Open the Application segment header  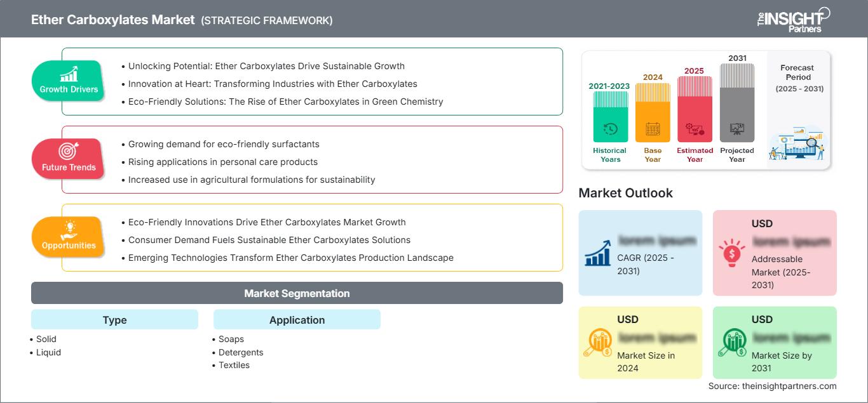pos(297,320)
